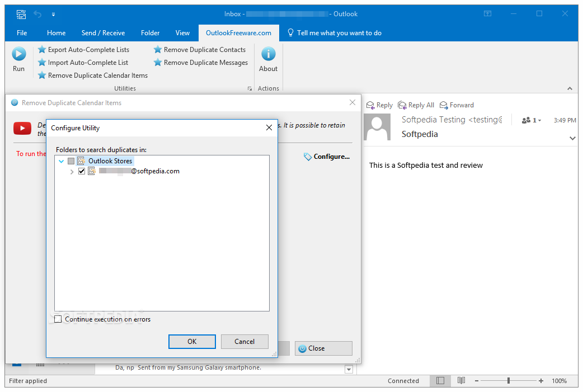Open the View ribbon tab

(x=182, y=32)
